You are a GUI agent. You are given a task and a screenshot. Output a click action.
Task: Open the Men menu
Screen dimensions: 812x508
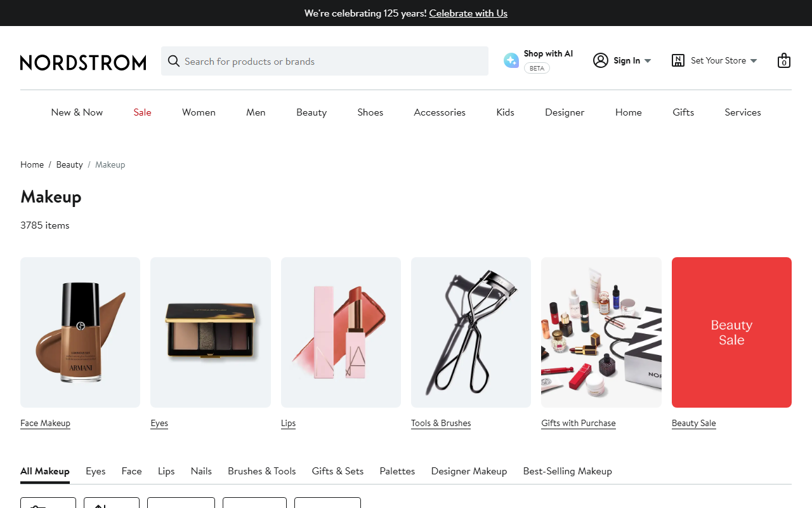click(x=256, y=112)
